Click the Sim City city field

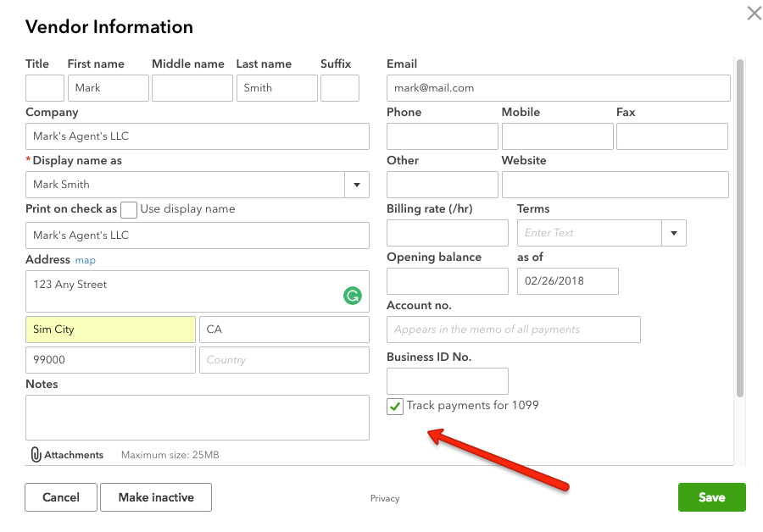(x=110, y=330)
